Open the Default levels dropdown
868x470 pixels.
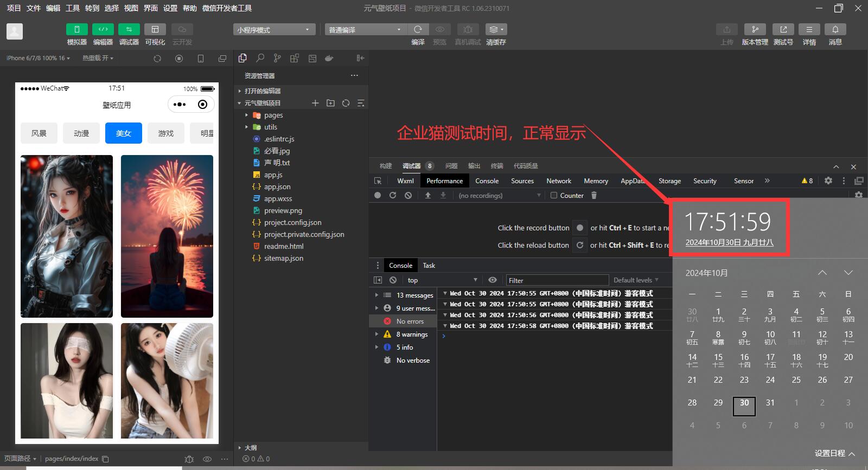point(636,280)
